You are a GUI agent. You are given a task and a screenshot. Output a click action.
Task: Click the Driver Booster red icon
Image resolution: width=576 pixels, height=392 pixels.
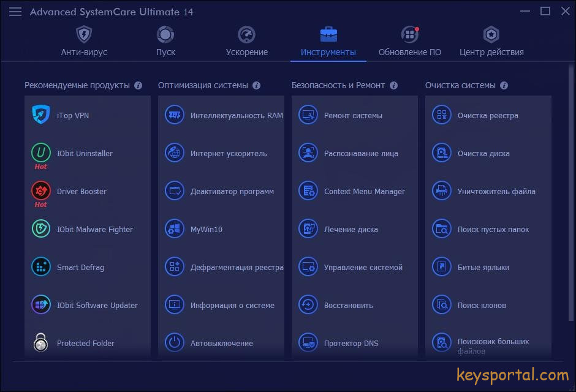pos(41,190)
